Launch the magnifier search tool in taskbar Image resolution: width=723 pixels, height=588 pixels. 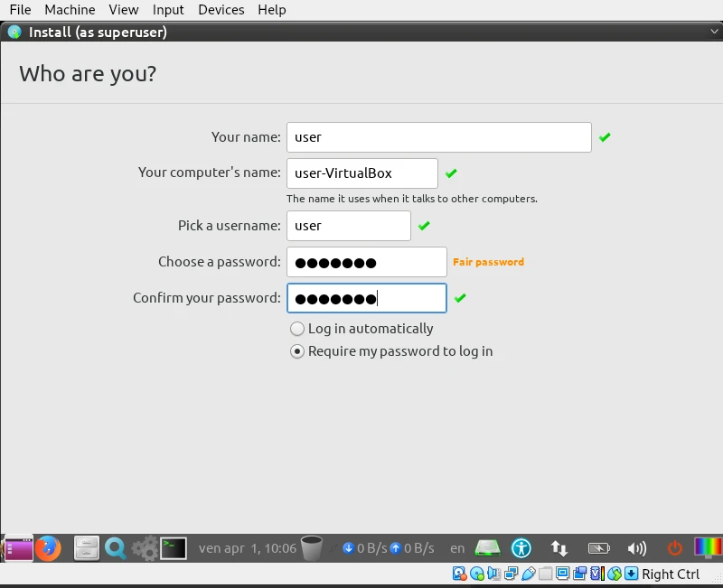[115, 547]
